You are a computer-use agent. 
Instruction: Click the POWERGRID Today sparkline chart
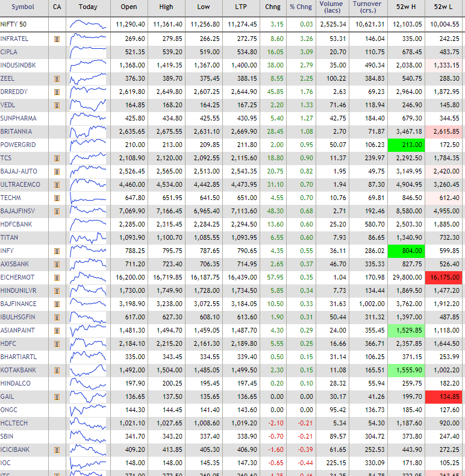87,145
